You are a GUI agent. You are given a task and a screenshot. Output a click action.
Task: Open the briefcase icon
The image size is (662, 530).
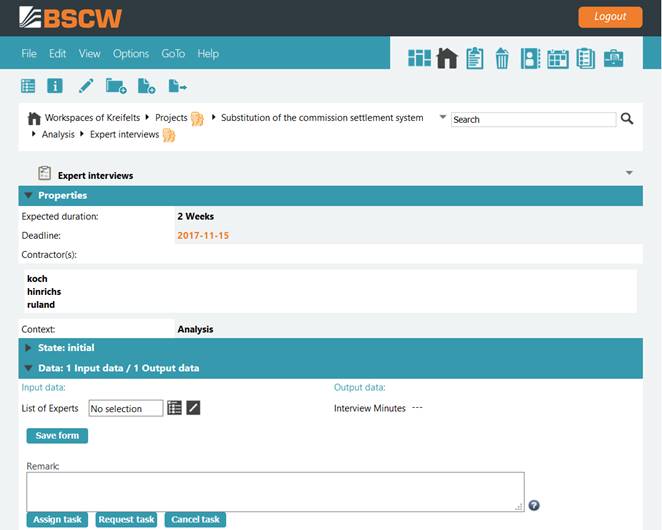(612, 59)
